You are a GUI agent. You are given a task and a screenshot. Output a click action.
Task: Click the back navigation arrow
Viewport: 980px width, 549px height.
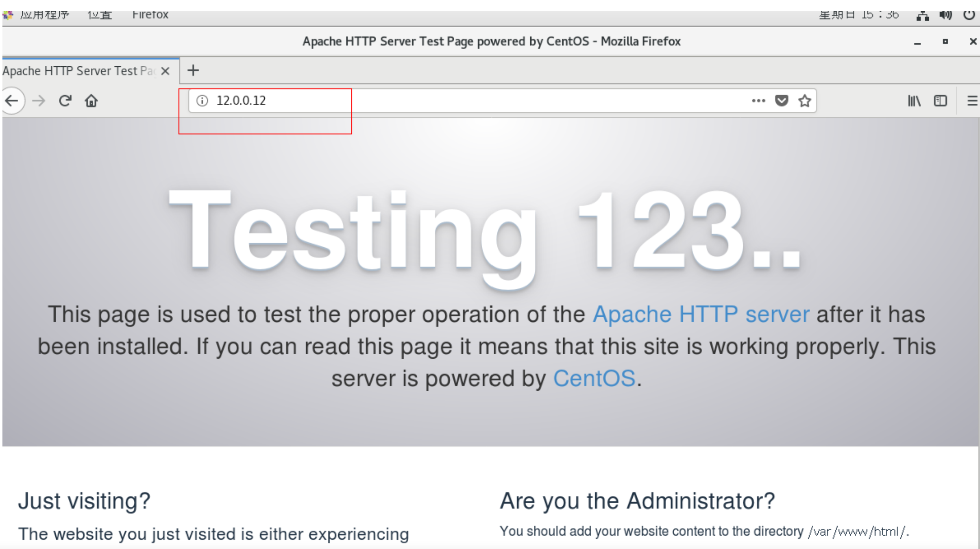12,100
